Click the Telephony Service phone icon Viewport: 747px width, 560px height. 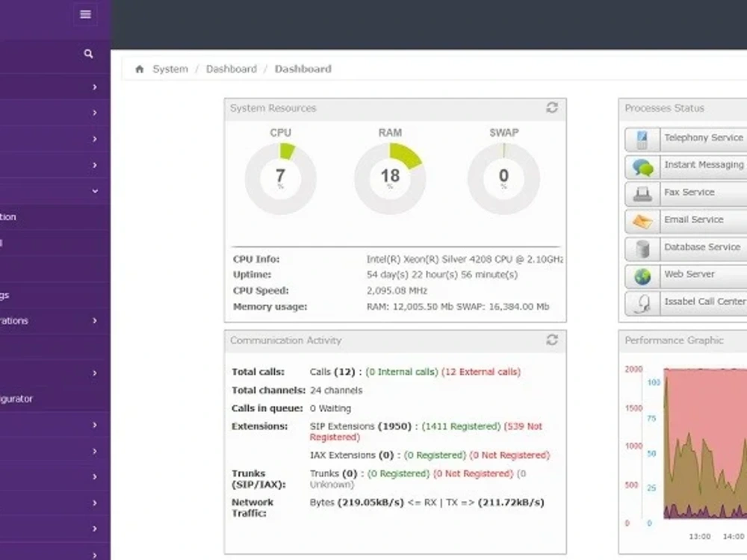(641, 139)
